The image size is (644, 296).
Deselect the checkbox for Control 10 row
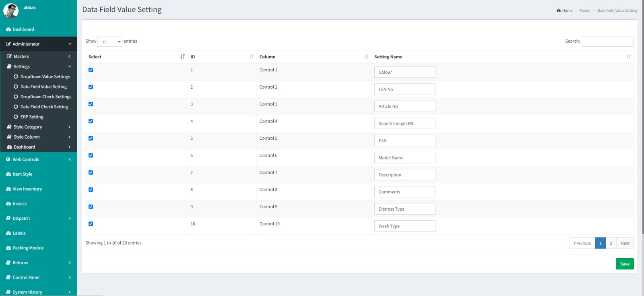[x=91, y=224]
